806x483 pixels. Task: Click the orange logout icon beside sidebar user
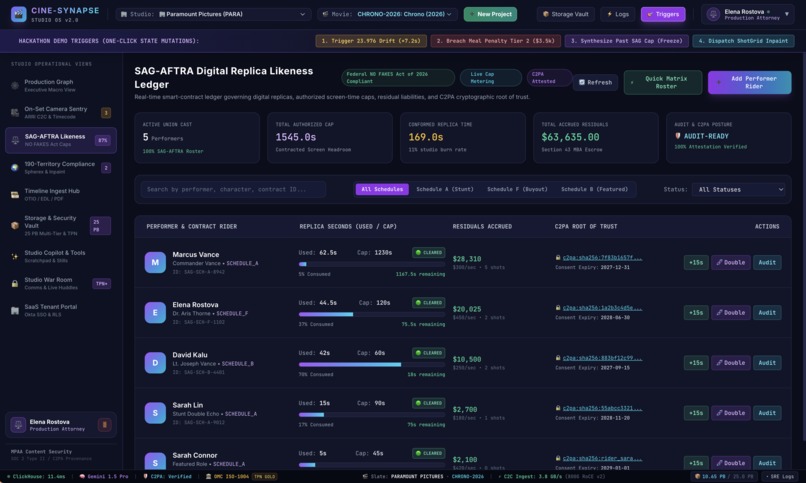coord(104,425)
